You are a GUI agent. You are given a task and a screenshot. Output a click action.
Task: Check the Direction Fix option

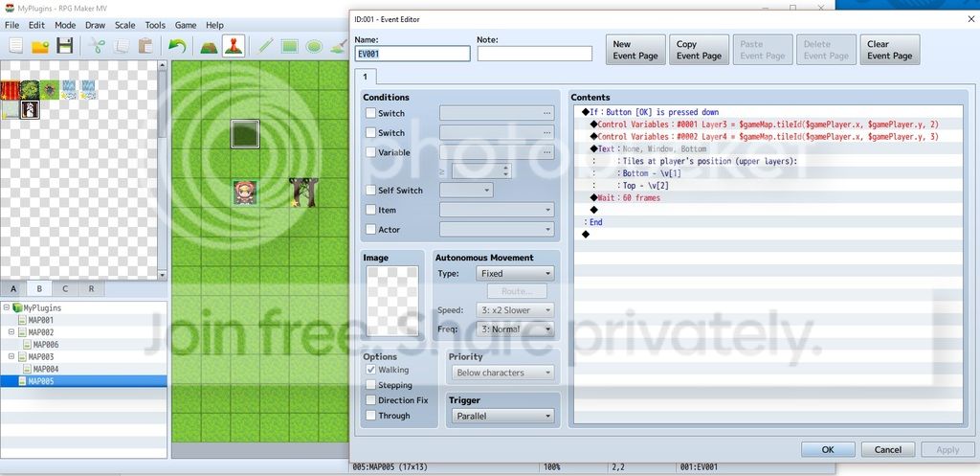[370, 400]
